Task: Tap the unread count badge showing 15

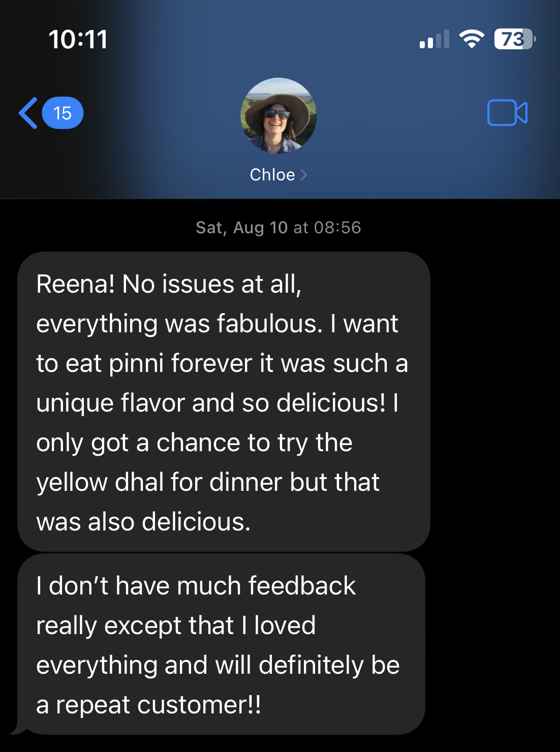Action: coord(63,113)
